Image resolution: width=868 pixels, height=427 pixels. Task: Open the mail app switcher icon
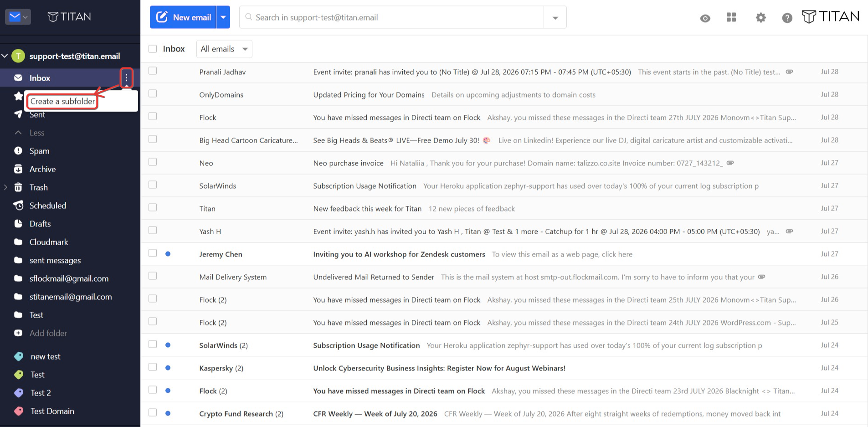tap(18, 17)
